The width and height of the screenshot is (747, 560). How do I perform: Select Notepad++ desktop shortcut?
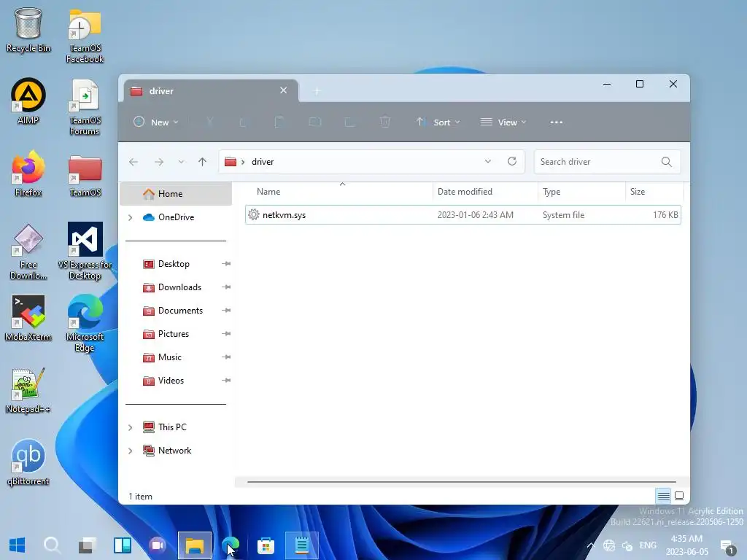(x=28, y=391)
